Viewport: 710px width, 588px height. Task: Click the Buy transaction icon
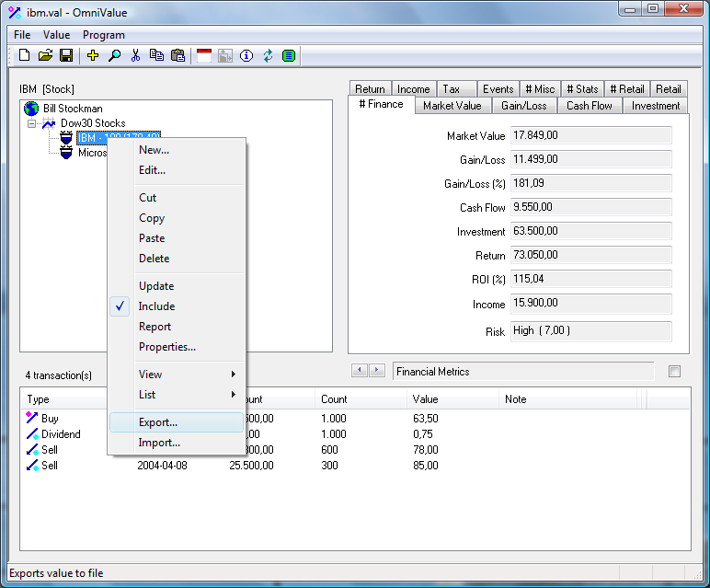31,418
